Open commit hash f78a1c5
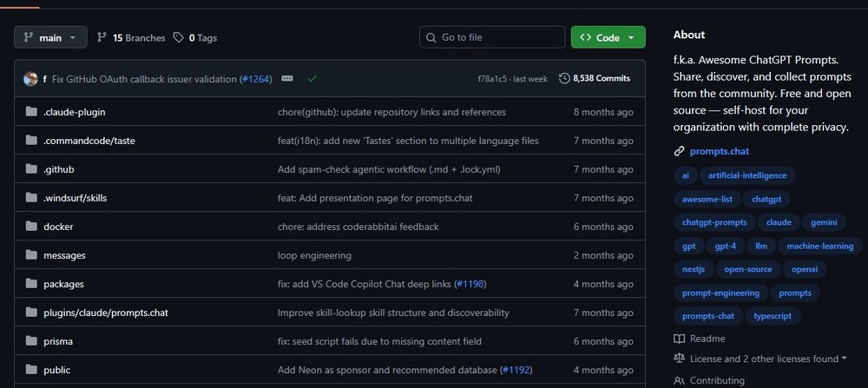 492,79
